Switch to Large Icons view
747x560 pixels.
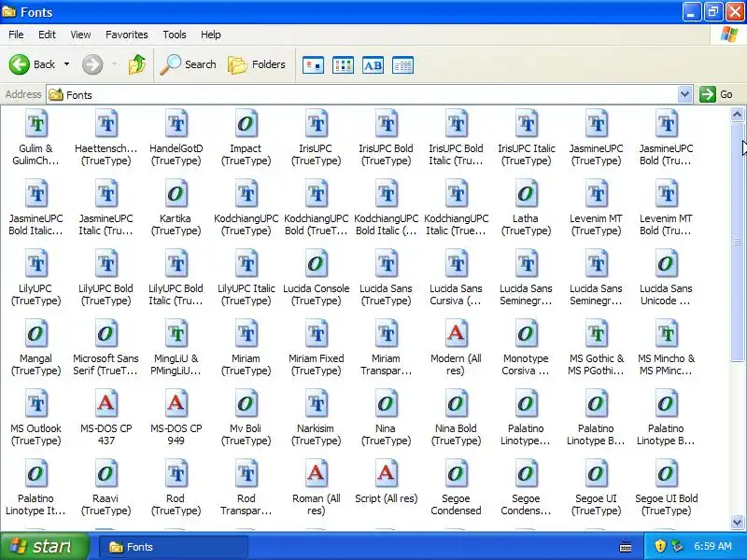(313, 65)
